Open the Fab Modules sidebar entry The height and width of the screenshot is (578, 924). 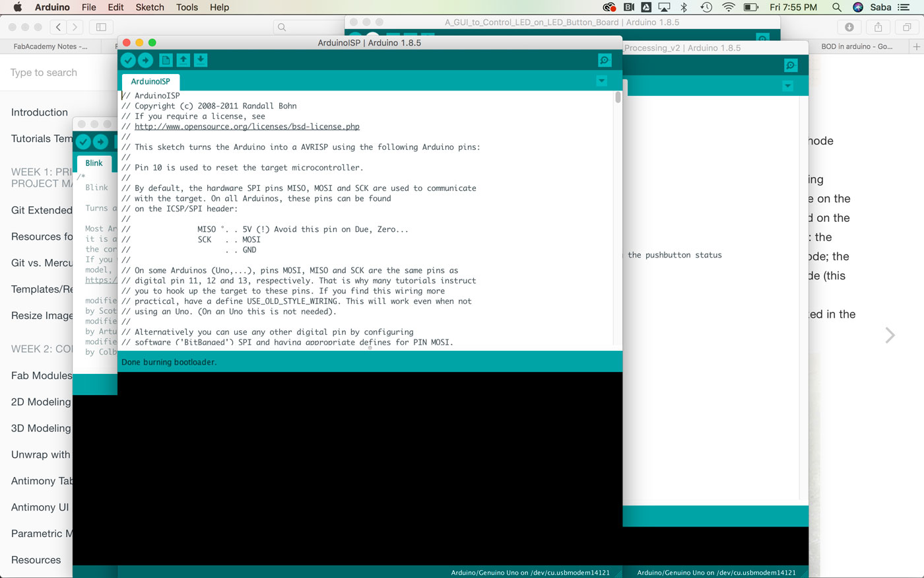pyautogui.click(x=42, y=375)
